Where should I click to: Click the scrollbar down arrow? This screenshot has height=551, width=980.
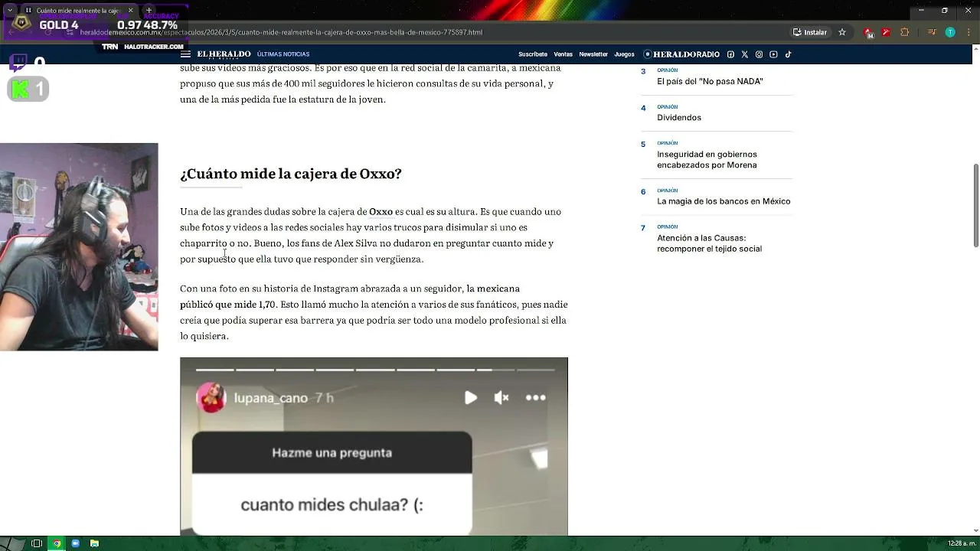[x=975, y=530]
